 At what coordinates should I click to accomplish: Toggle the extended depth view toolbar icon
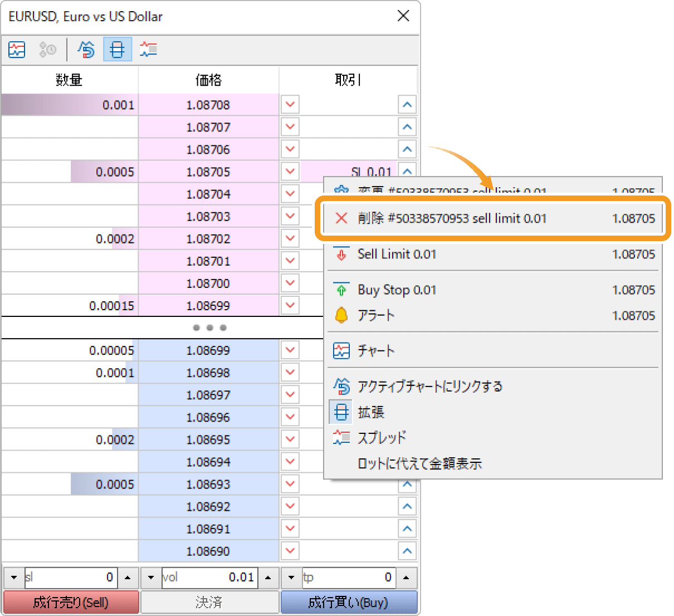click(117, 50)
